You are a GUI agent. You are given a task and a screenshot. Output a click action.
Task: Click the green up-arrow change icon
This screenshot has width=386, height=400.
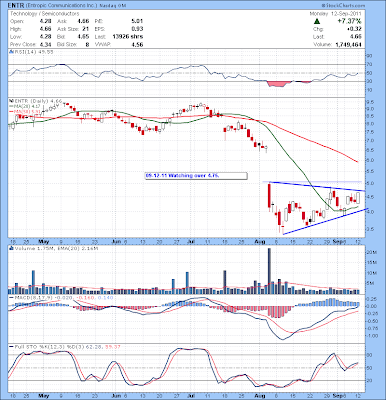coord(317,21)
